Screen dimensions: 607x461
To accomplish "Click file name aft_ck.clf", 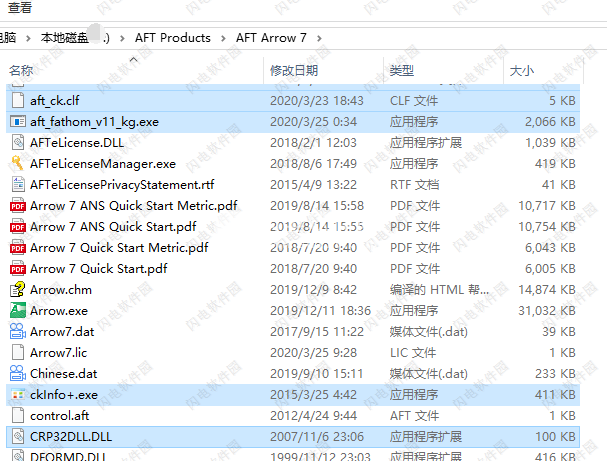I will (55, 101).
